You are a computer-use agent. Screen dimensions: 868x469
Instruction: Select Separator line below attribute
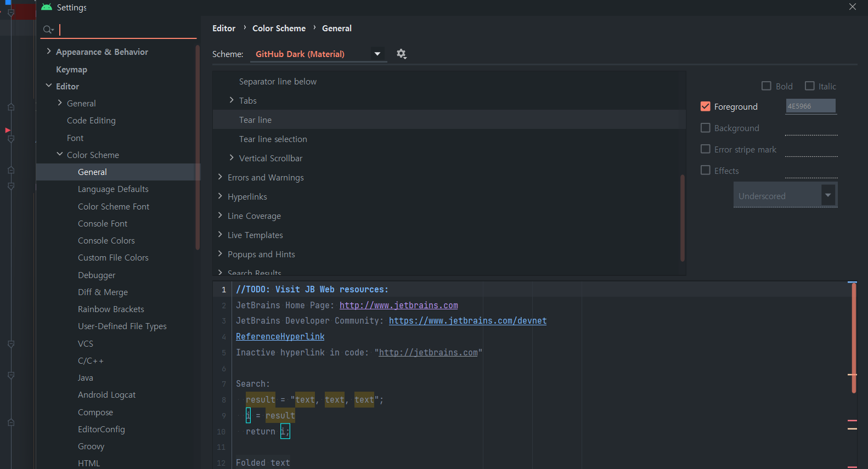(278, 81)
